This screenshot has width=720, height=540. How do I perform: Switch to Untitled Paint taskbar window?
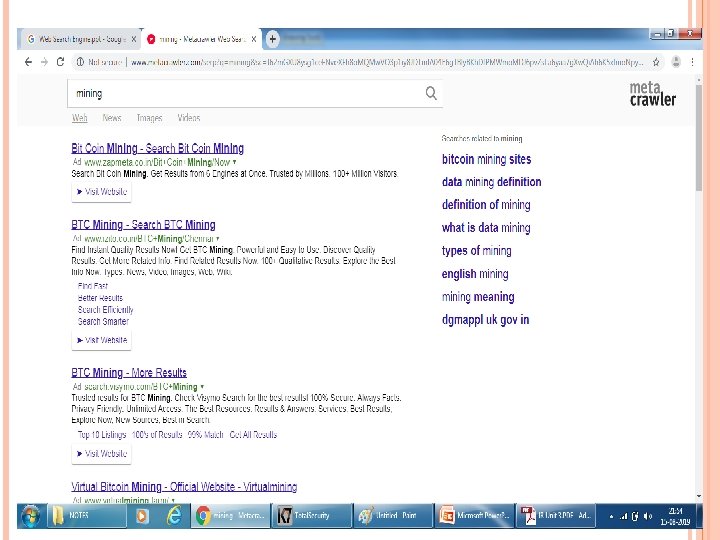394,516
